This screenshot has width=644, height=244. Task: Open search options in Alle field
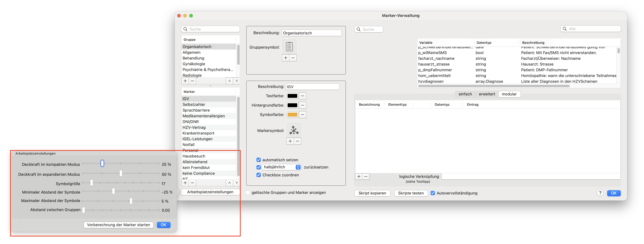pyautogui.click(x=564, y=29)
